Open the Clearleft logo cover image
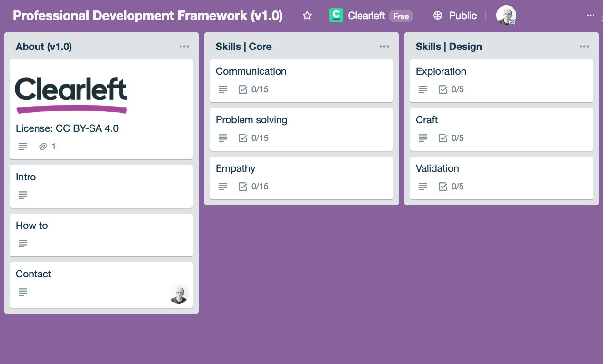The height and width of the screenshot is (364, 603). 71,95
